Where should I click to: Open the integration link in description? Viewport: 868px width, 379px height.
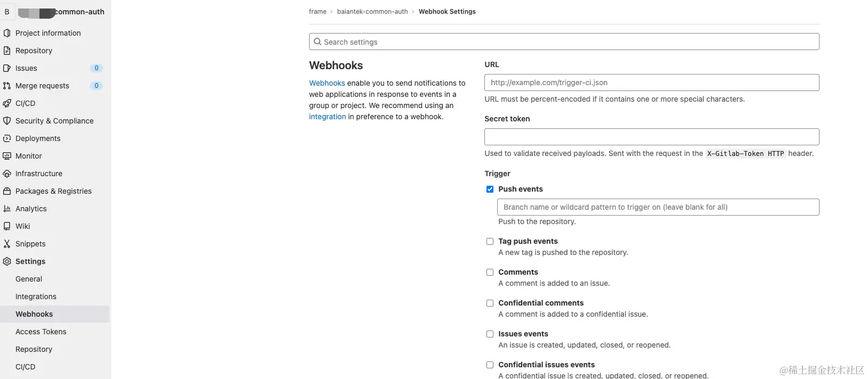tap(327, 117)
